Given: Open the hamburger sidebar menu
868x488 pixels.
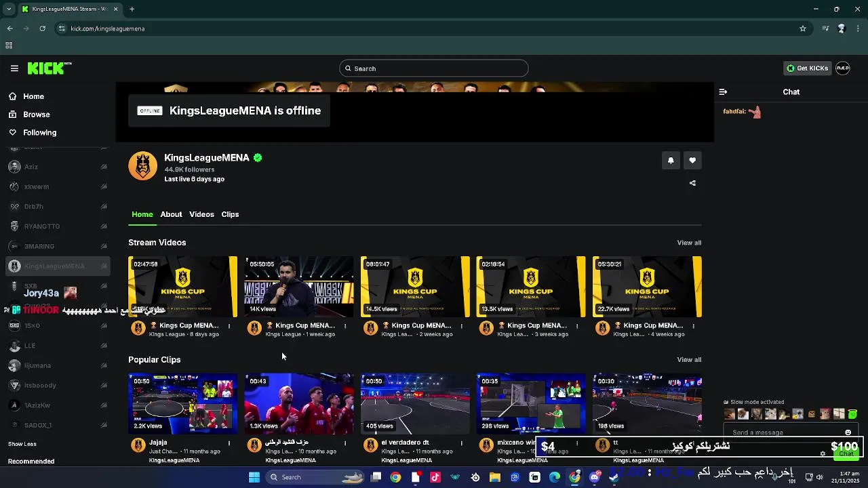Looking at the screenshot, I should tap(14, 68).
